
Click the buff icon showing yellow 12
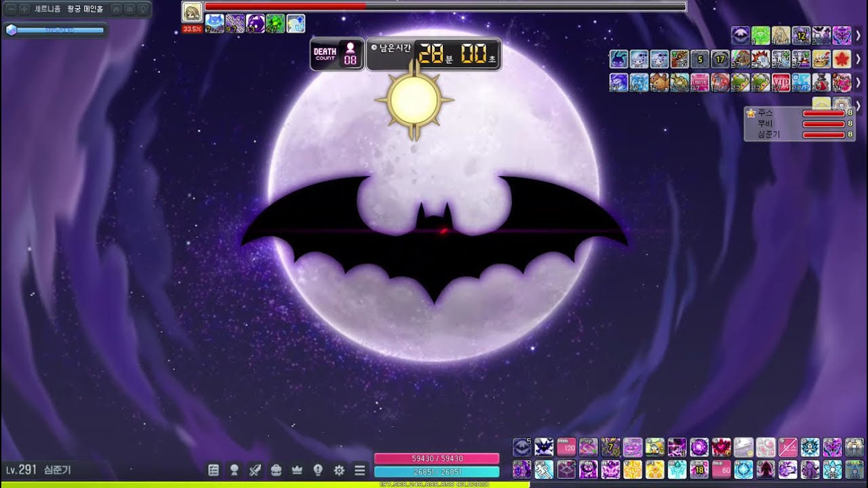click(802, 35)
